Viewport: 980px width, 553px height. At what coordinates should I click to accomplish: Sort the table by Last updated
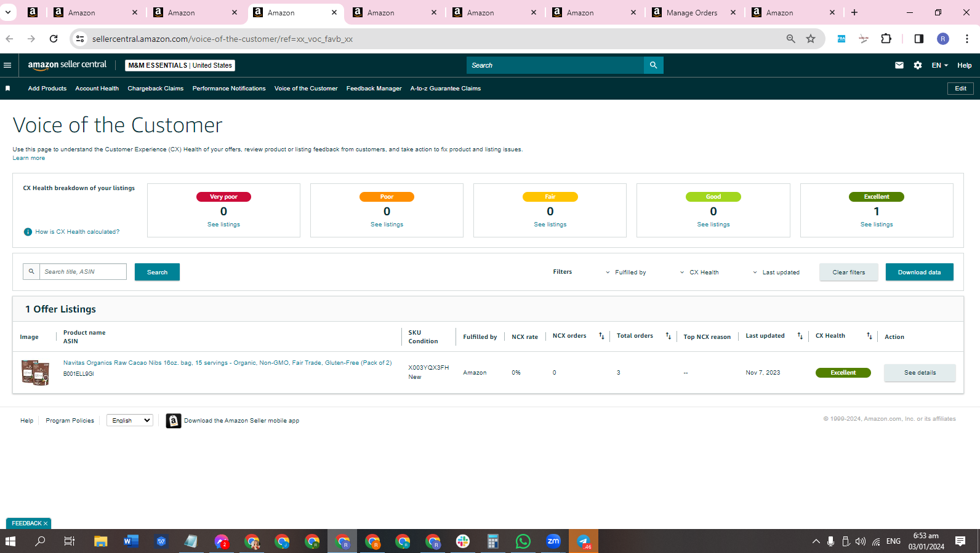(800, 336)
